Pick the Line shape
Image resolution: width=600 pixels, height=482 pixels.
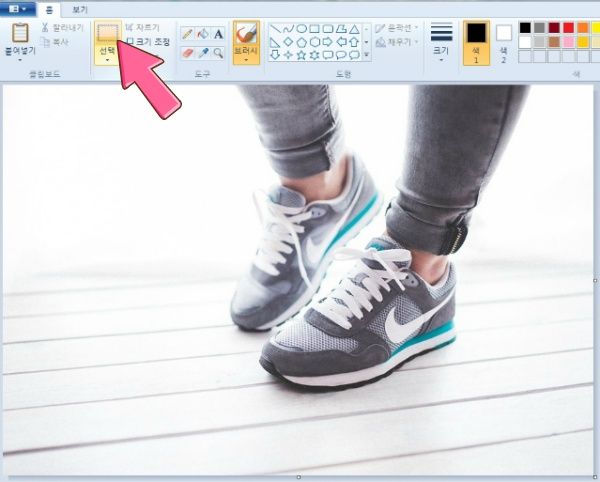pos(275,29)
